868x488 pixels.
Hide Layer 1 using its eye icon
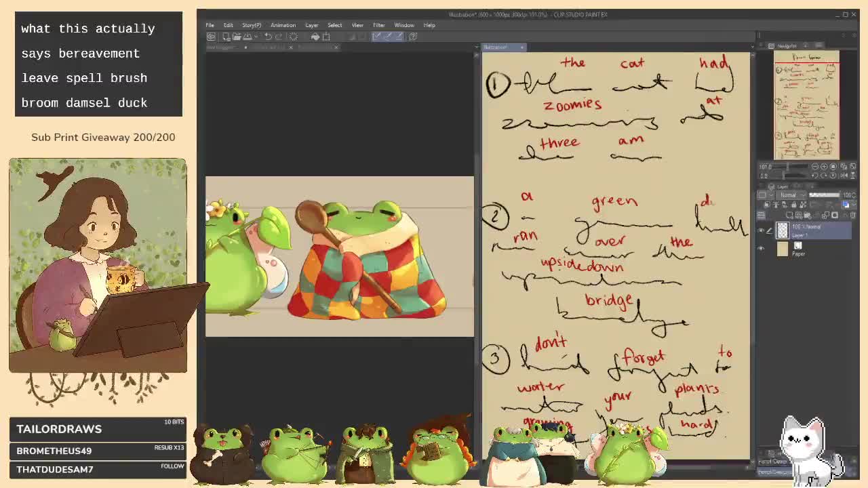[761, 230]
